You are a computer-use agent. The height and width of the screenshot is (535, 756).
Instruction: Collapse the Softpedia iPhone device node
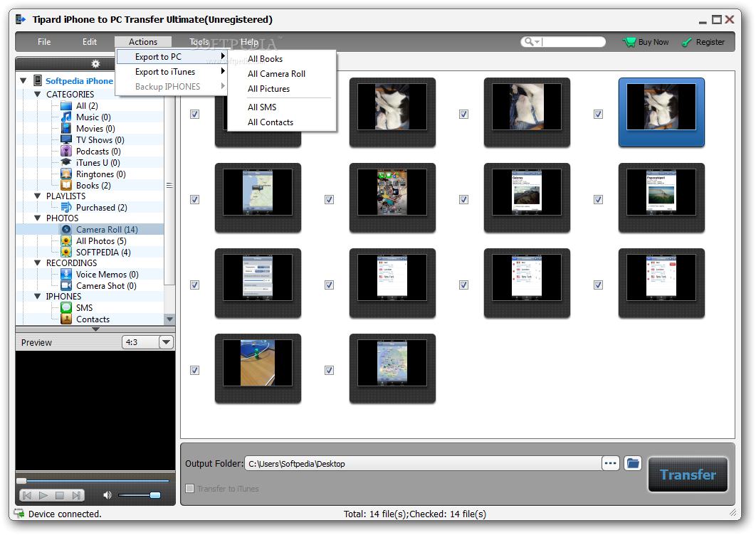[23, 80]
